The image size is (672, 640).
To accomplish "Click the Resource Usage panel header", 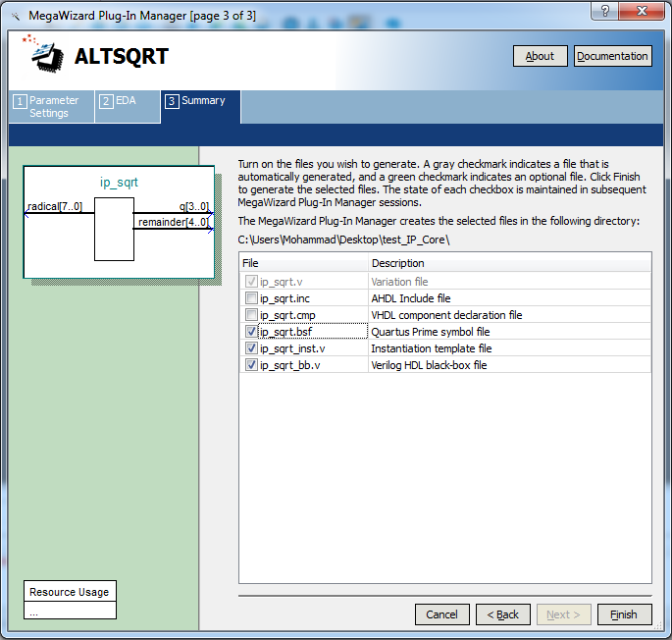I will coord(70,592).
